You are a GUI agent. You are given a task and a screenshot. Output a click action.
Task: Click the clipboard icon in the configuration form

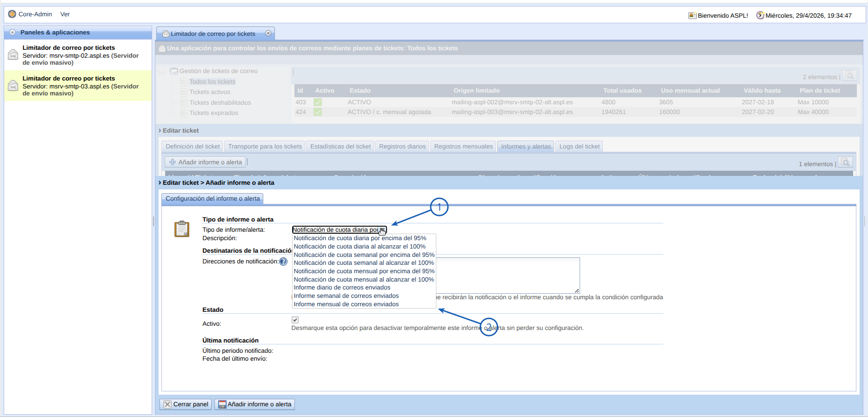pos(182,229)
